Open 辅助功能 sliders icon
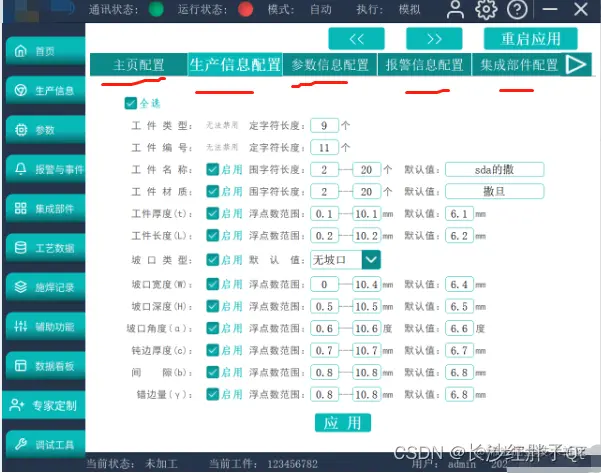 click(x=21, y=326)
